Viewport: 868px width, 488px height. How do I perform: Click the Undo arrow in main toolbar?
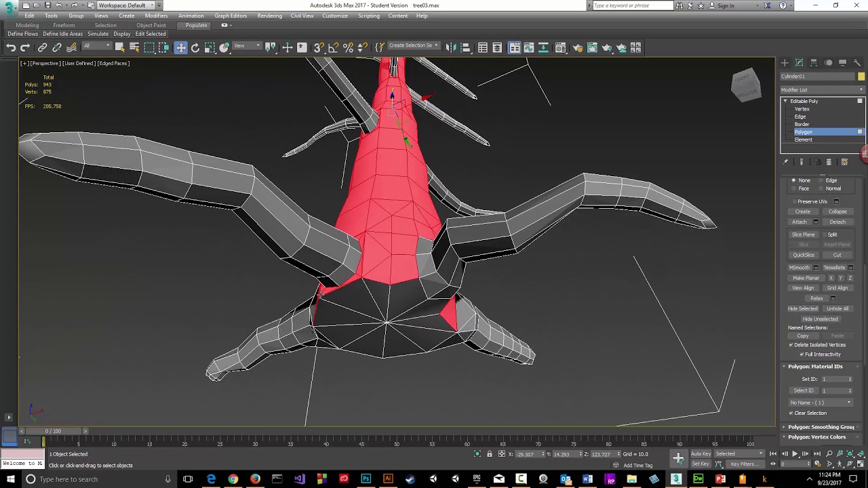coord(11,47)
